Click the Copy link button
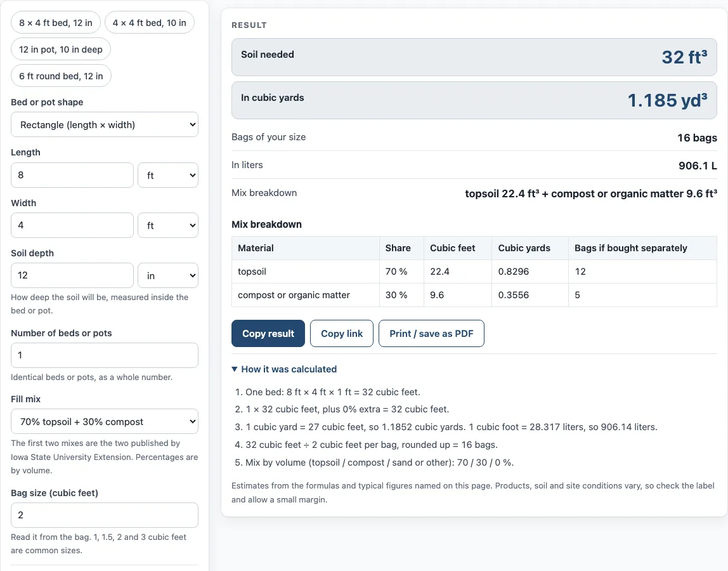 tap(342, 334)
